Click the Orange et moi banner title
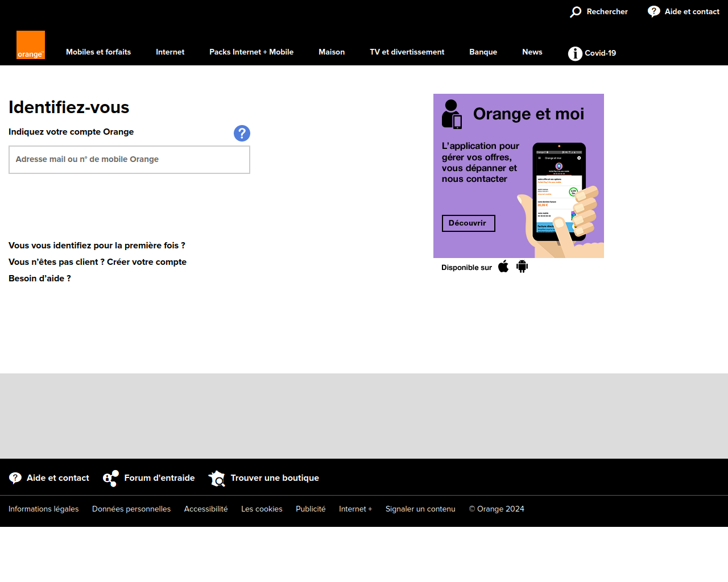728x582 pixels. pos(529,114)
